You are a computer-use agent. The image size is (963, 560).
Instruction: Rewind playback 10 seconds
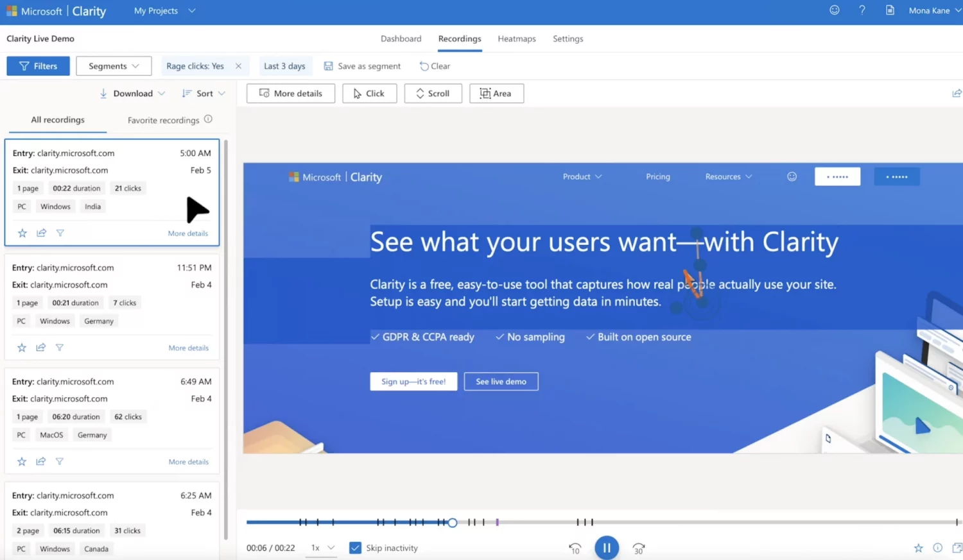(575, 548)
